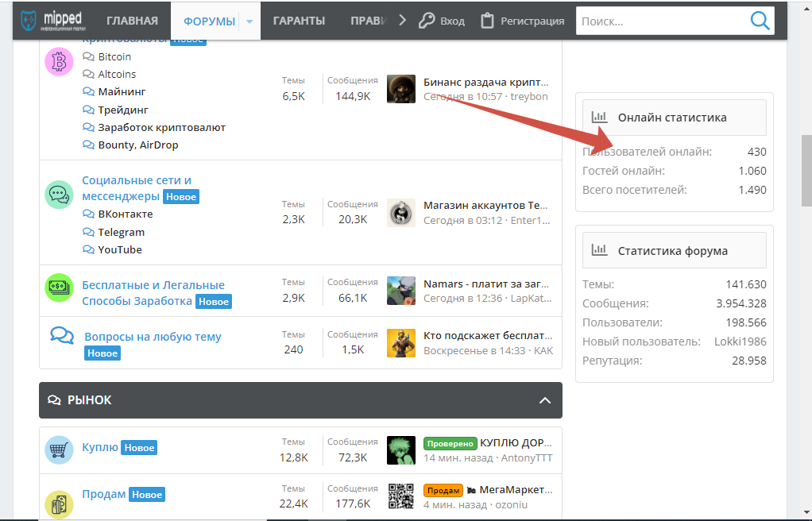
Task: Open the ФОРУМЫ dropdown arrow
Action: click(x=249, y=21)
